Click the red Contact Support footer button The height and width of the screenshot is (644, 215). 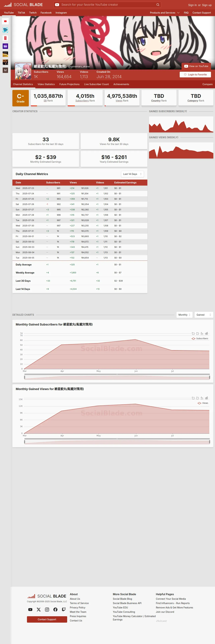47,619
